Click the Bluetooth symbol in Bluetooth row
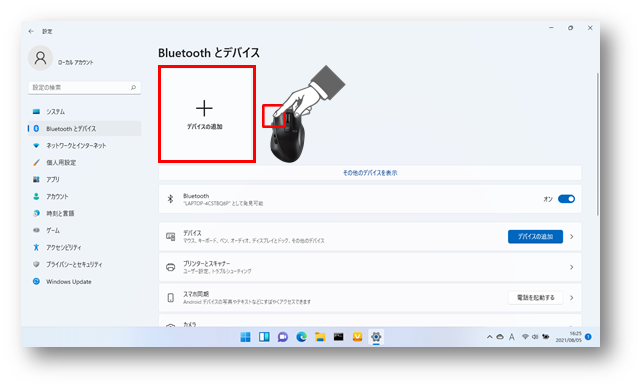 click(171, 199)
